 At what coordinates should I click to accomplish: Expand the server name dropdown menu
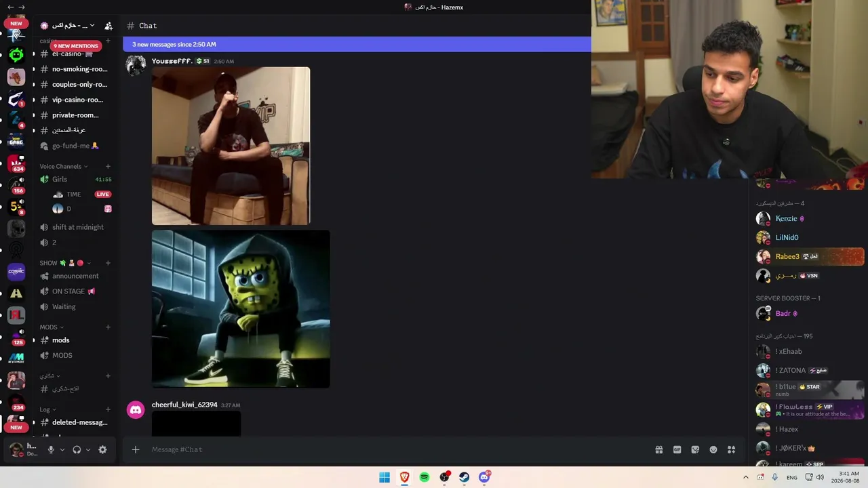pyautogui.click(x=92, y=26)
